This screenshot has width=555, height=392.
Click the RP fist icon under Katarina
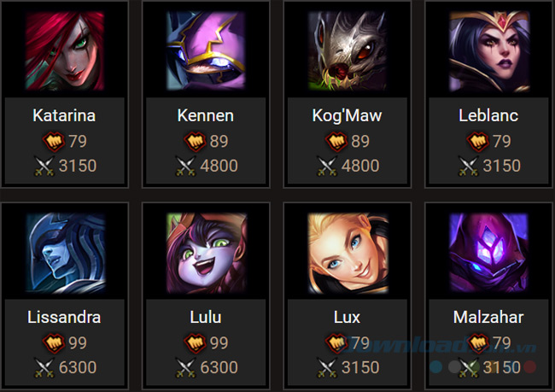click(54, 141)
